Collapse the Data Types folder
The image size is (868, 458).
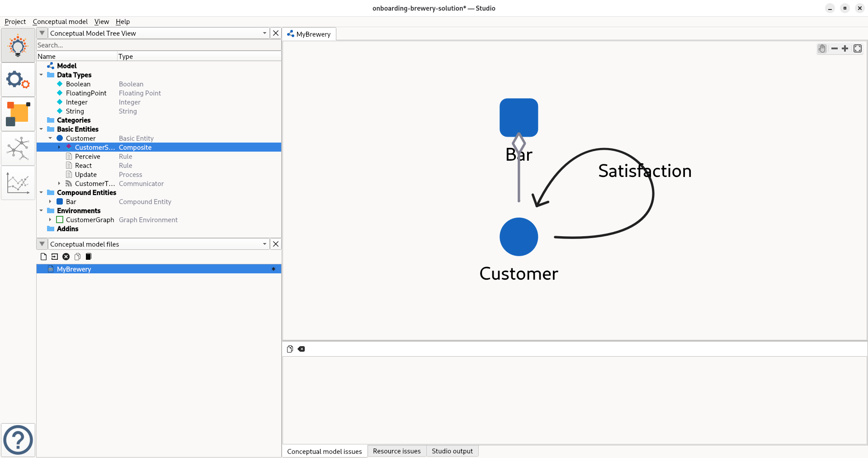(x=42, y=75)
